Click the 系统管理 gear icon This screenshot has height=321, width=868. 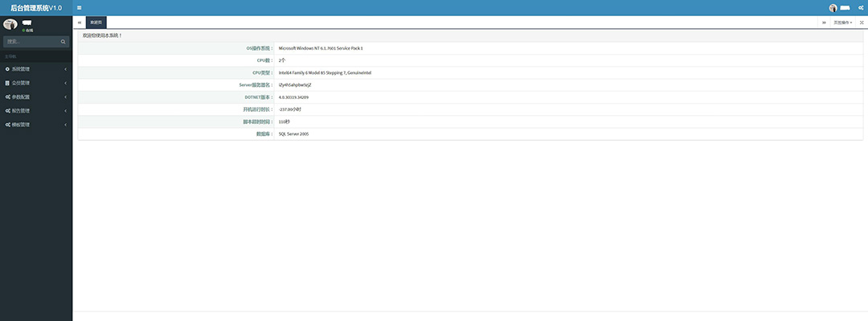click(x=7, y=69)
